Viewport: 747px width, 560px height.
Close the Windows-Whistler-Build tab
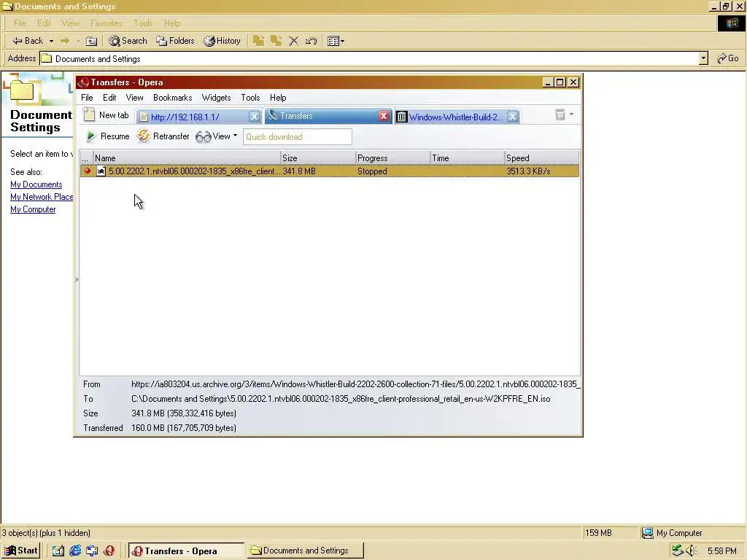pyautogui.click(x=513, y=117)
